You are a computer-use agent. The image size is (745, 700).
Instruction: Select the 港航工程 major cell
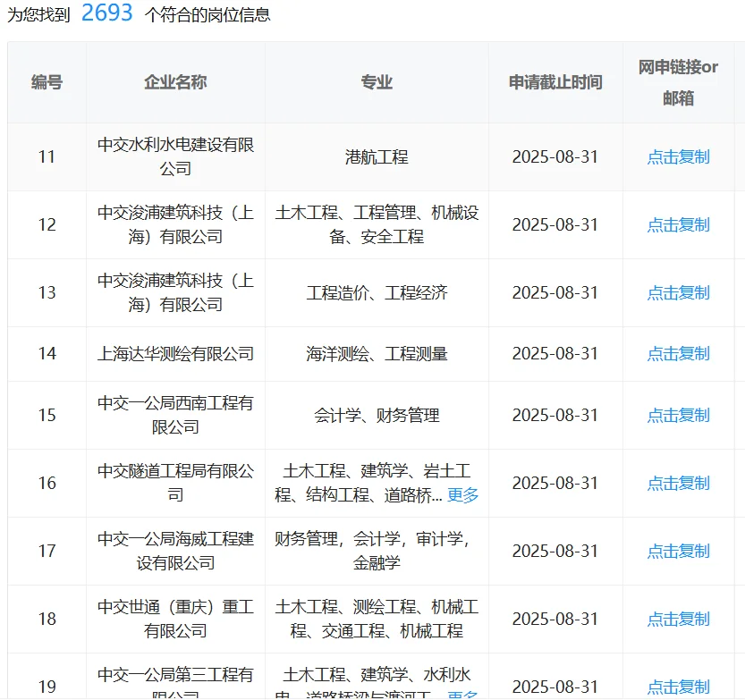[377, 157]
